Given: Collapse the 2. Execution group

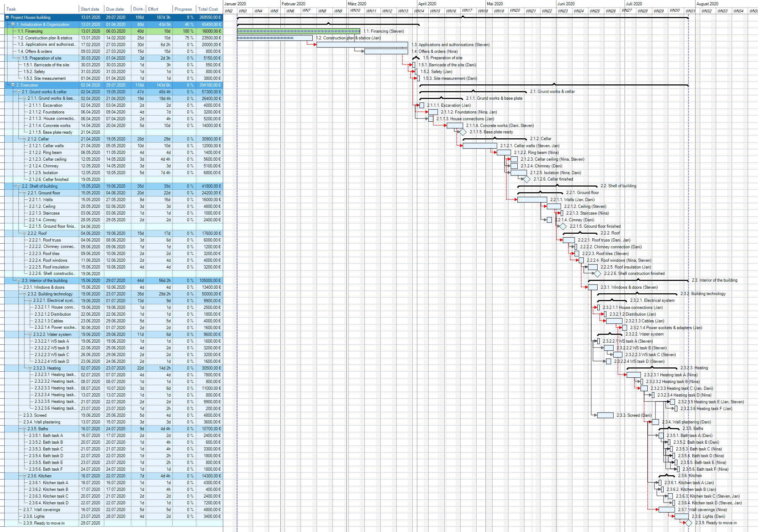Looking at the screenshot, I should [x=13, y=85].
